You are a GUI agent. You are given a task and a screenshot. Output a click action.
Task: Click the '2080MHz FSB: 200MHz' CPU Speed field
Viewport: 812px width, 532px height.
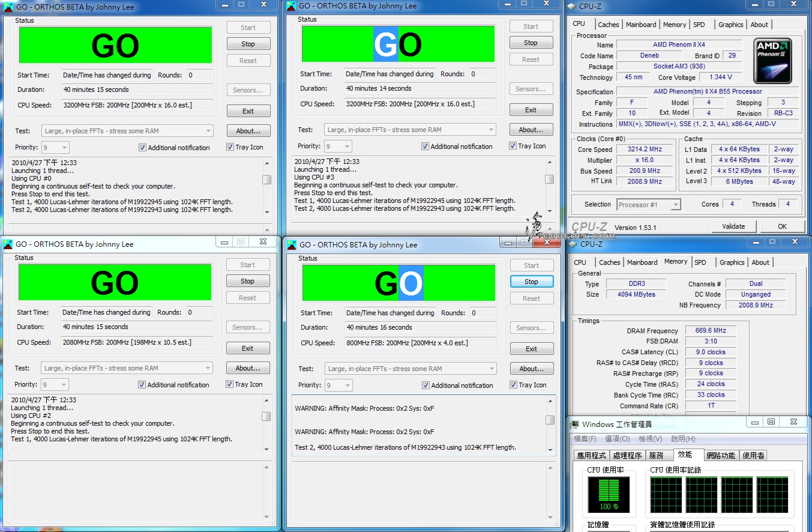[137, 342]
